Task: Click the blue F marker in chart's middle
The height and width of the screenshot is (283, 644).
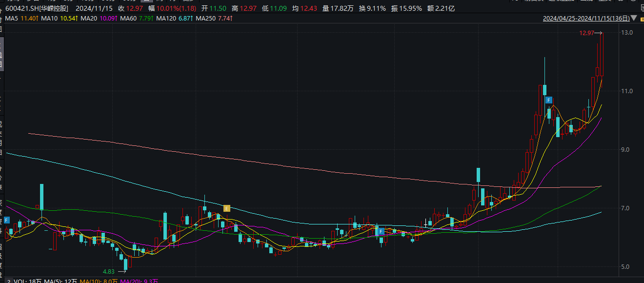Action: click(381, 231)
